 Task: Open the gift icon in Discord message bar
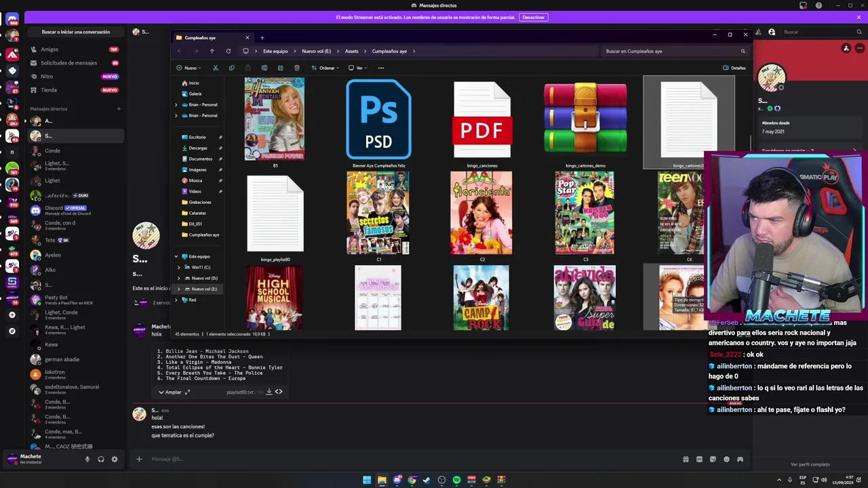pyautogui.click(x=686, y=459)
